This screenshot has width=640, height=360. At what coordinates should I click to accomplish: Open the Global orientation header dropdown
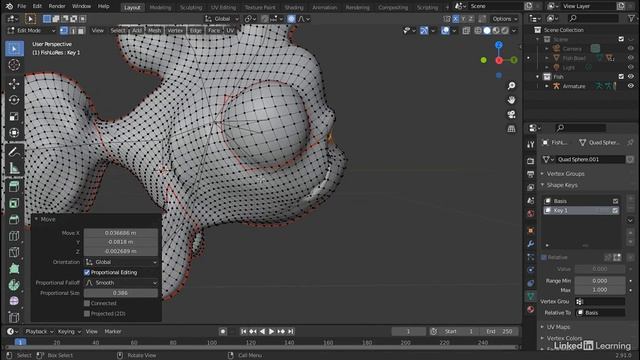click(x=222, y=19)
